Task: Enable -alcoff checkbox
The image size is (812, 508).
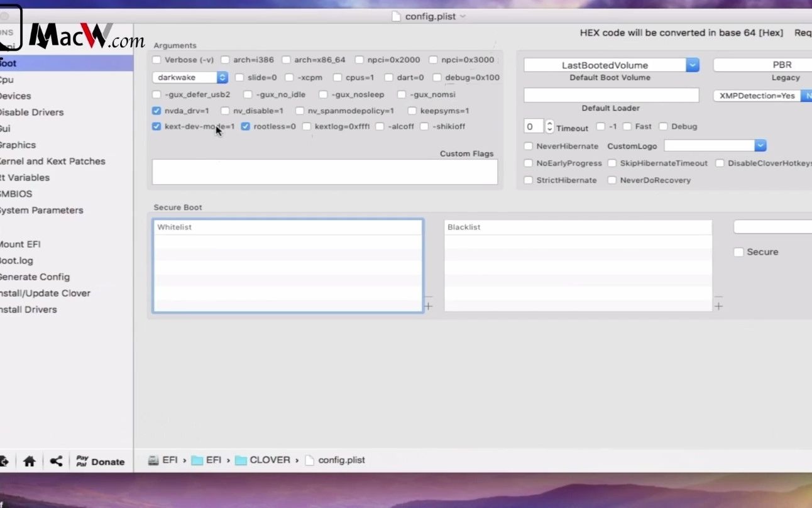Action: pos(380,126)
